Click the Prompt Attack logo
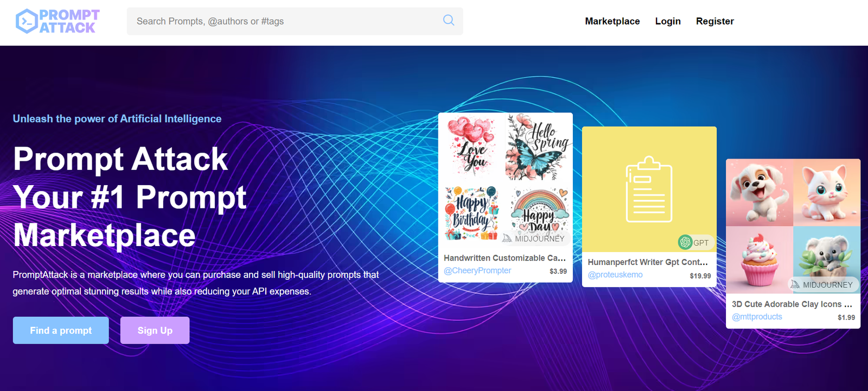 click(58, 22)
